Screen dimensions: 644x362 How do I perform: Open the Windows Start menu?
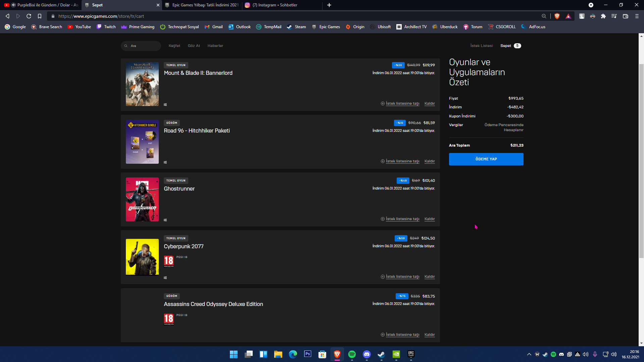(234, 354)
